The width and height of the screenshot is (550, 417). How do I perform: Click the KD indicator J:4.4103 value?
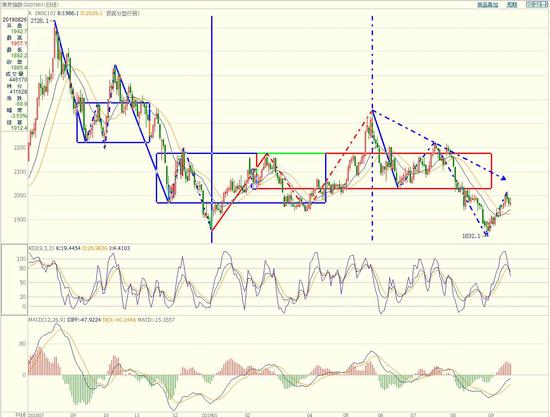(x=119, y=248)
